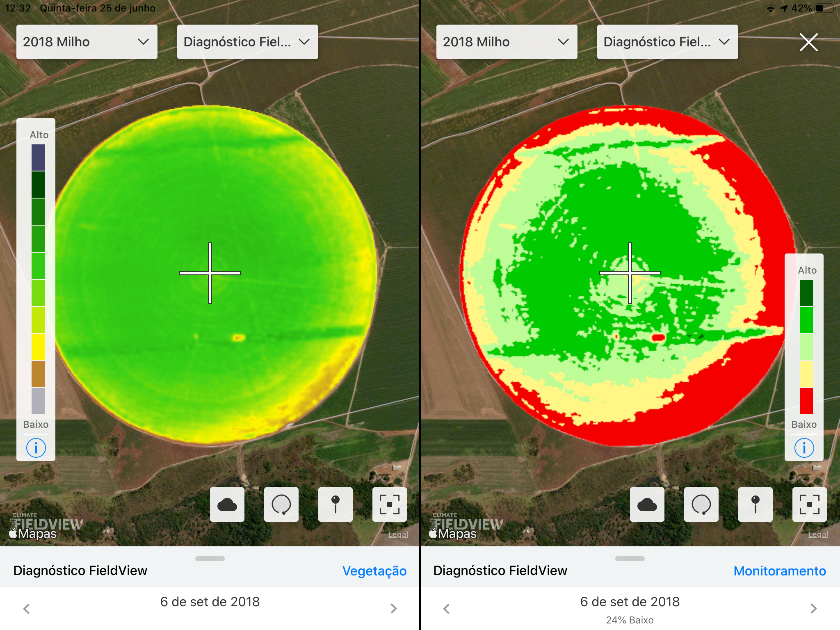The height and width of the screenshot is (630, 840).
Task: Open legend info on the left vegetation scale
Action: point(36,447)
